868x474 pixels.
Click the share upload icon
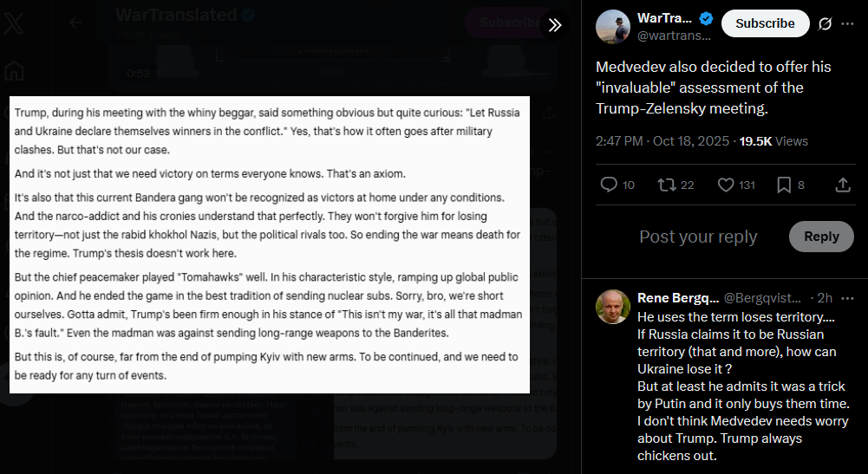[843, 185]
